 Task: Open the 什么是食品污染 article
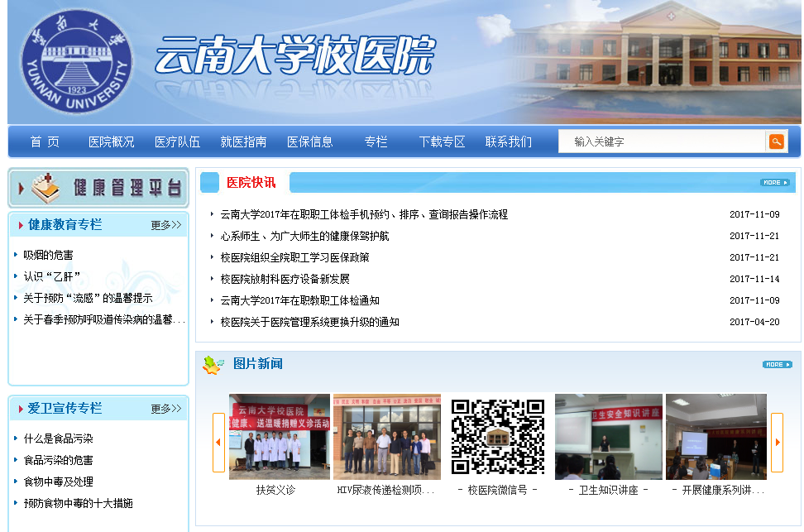click(59, 439)
